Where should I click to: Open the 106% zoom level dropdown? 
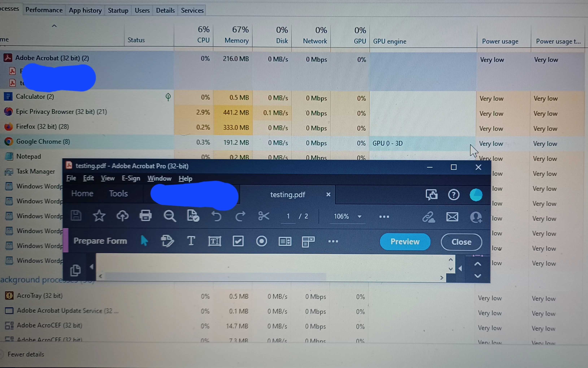[360, 217]
